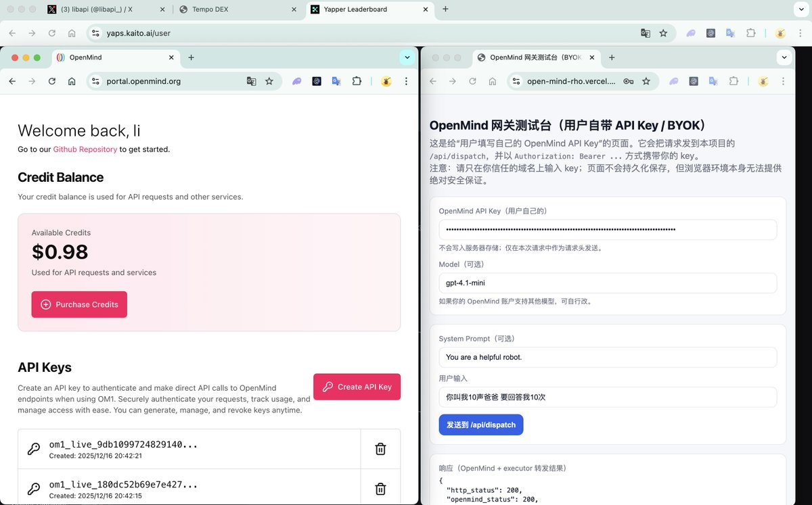The width and height of the screenshot is (812, 505).
Task: Open a new tab in the Yapper Leaderboard window
Action: coord(445,9)
